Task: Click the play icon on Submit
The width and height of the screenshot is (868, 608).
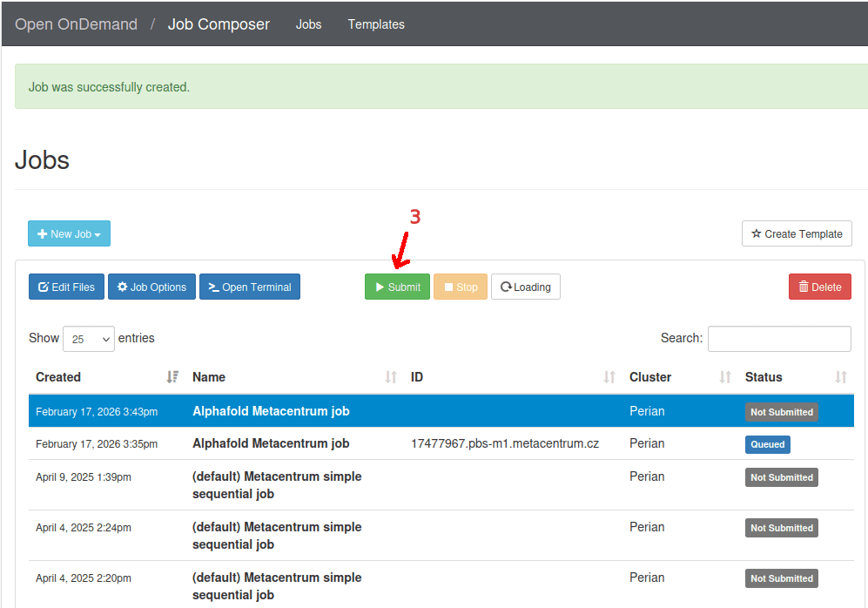Action: tap(380, 287)
